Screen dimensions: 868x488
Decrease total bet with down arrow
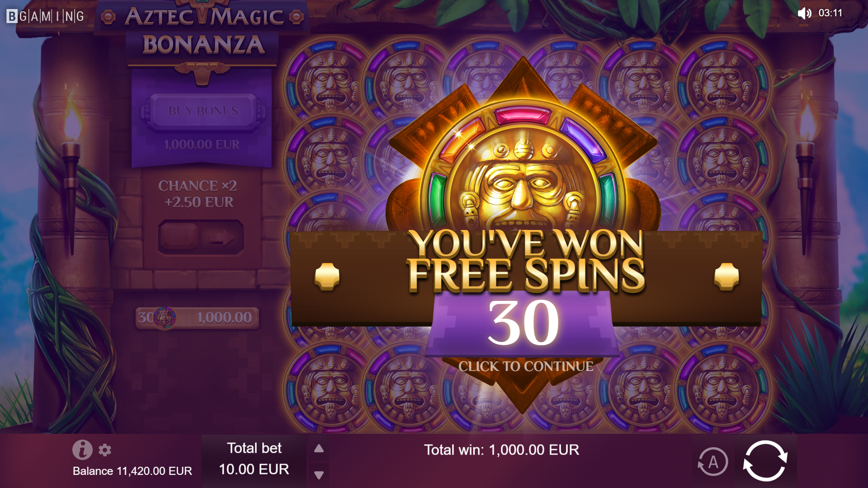tap(319, 475)
